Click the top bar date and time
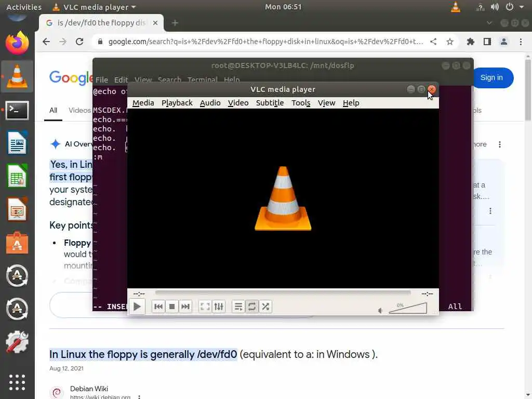This screenshot has height=399, width=532. pos(283,7)
